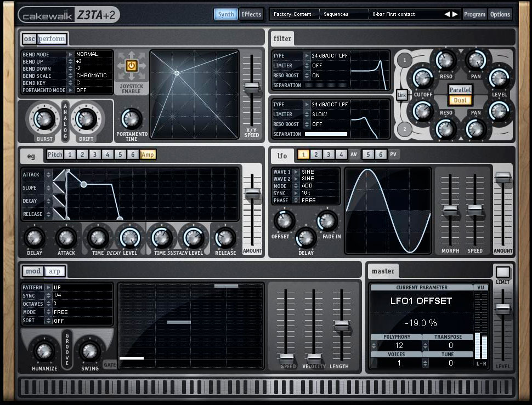Click the EG Delay knob
Image resolution: width=532 pixels, height=405 pixels.
coord(34,238)
